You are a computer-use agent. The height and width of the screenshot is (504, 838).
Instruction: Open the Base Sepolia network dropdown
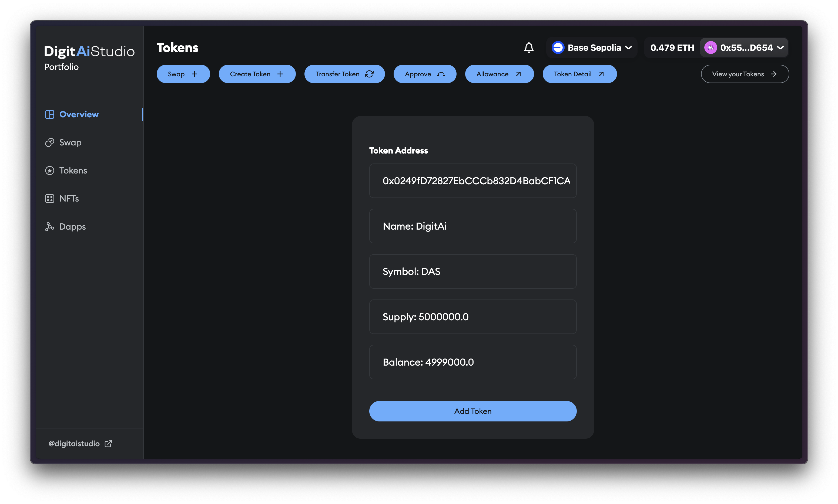629,47
